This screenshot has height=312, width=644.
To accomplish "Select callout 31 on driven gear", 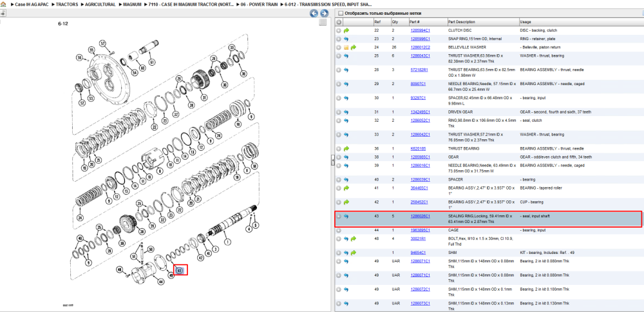I will (204, 97).
